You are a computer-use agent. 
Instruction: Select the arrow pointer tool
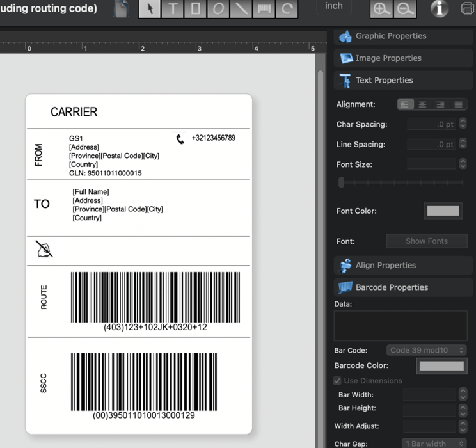coord(149,8)
